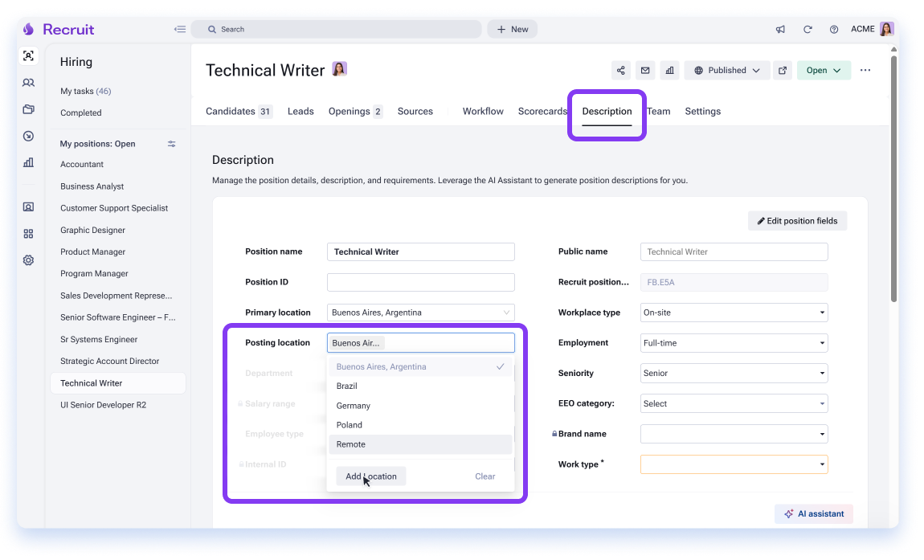Click the New button

pyautogui.click(x=512, y=29)
